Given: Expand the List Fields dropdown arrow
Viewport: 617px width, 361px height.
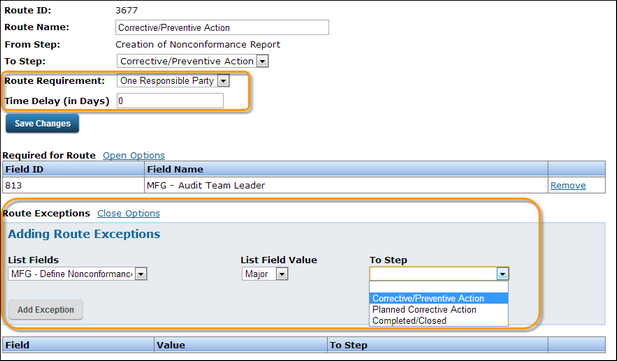Looking at the screenshot, I should click(x=141, y=274).
